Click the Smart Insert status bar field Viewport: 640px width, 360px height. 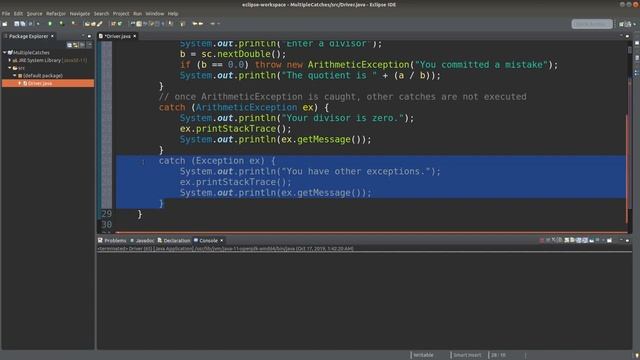(467, 355)
